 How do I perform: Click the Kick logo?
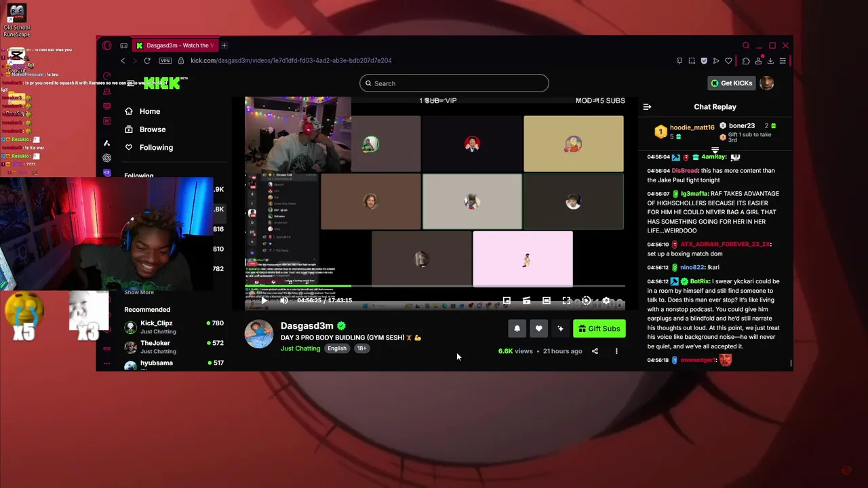click(x=163, y=83)
